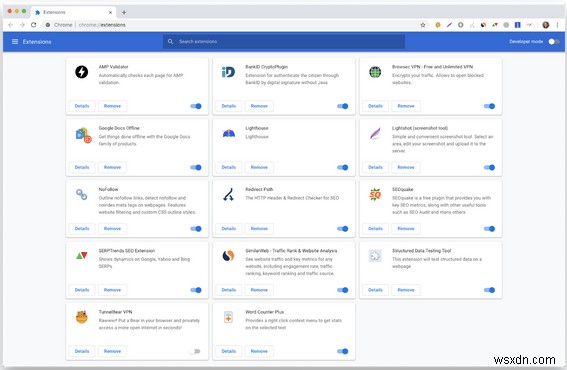Screen dimensions: 567x370
Task: Click the NoFollow chain link icon
Action: 82,195
